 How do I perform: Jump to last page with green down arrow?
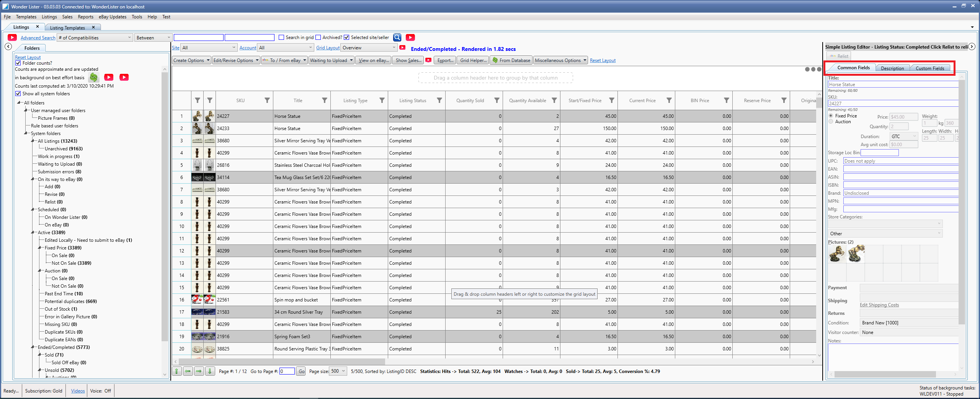210,371
